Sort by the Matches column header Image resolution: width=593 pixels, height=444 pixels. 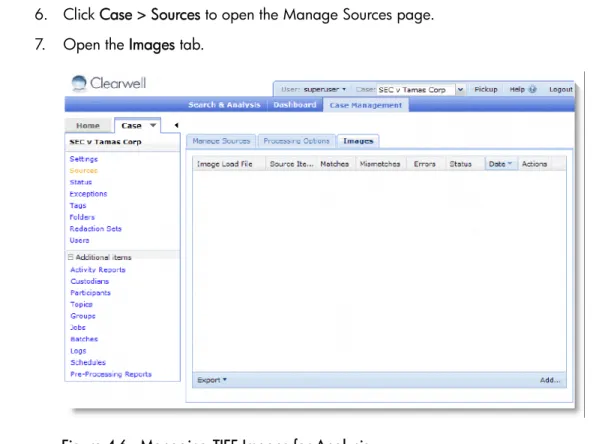(x=335, y=164)
